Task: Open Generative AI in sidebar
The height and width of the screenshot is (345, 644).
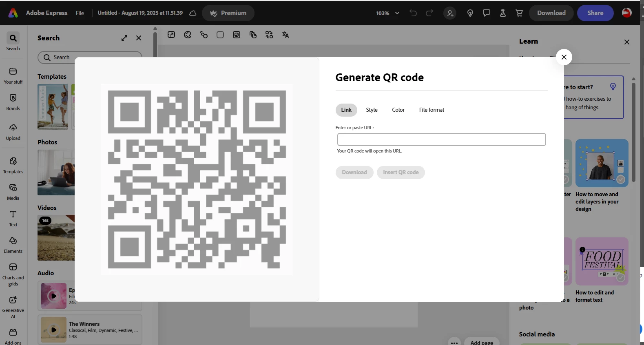Action: coord(13,307)
